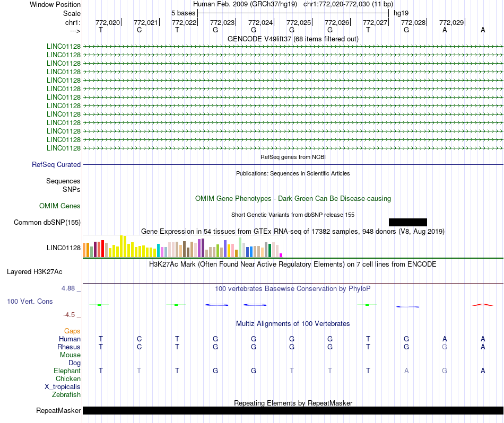This screenshot has width=504, height=423.
Task: Click the 772,026 ruler position
Action: coord(337,22)
